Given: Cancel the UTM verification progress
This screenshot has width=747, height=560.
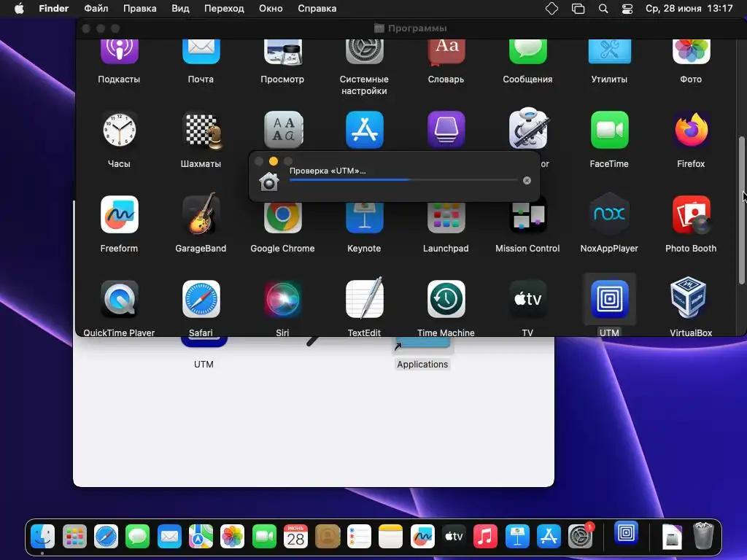Looking at the screenshot, I should point(527,181).
